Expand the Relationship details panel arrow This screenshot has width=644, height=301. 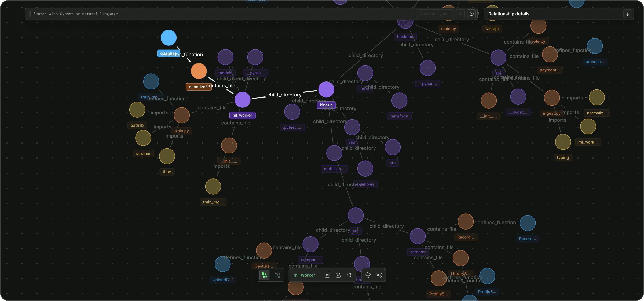coord(627,14)
